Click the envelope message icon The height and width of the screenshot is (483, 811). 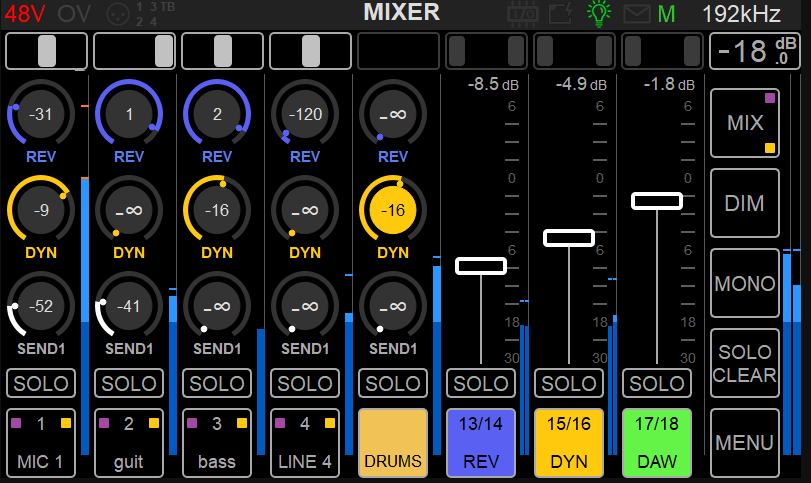636,14
